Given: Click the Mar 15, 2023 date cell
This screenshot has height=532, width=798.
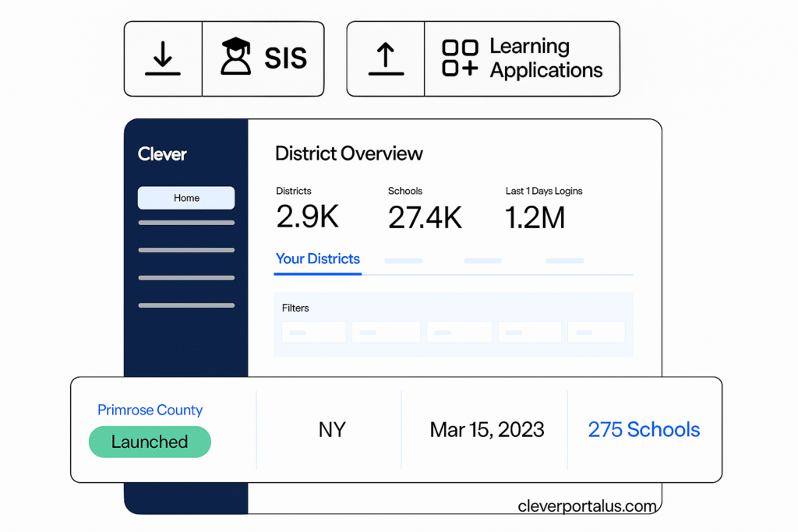Looking at the screenshot, I should (487, 430).
